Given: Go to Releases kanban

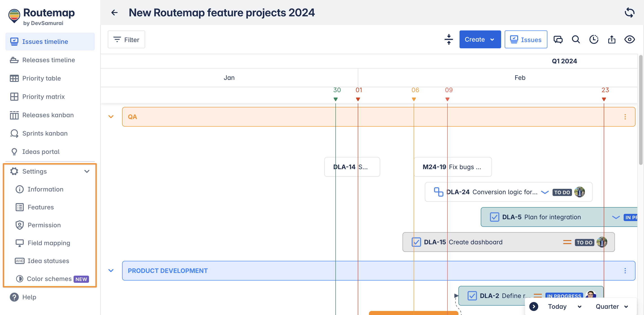Looking at the screenshot, I should click(x=48, y=115).
